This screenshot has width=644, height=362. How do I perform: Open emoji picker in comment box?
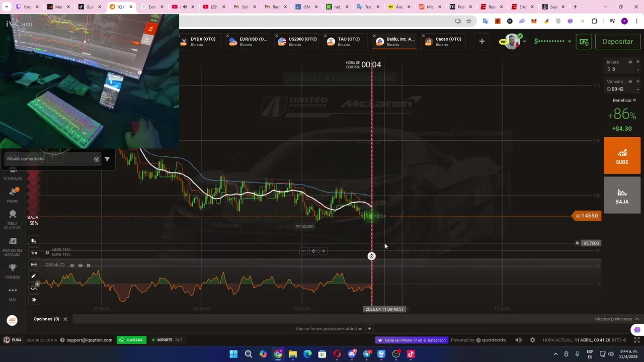point(97,159)
